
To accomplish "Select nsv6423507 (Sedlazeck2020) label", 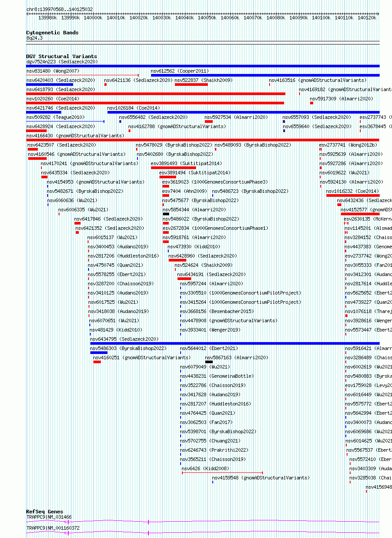I will point(62,145).
